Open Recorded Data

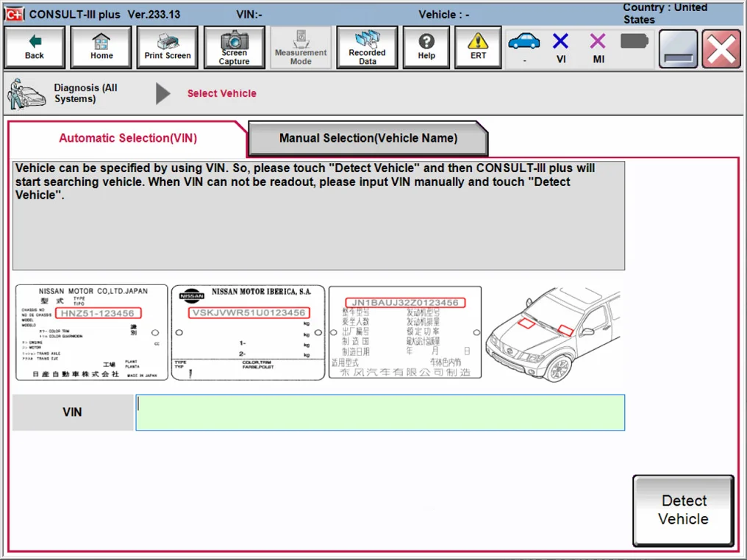pos(367,48)
